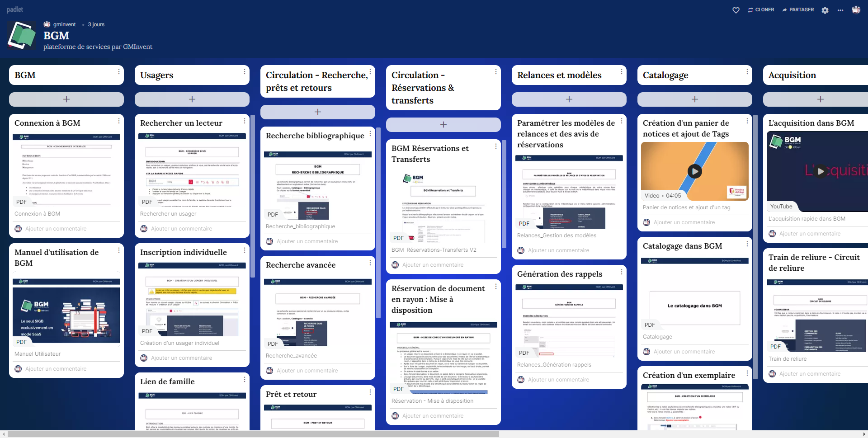Click the Catalogage column title
The height and width of the screenshot is (438, 868).
click(x=665, y=75)
